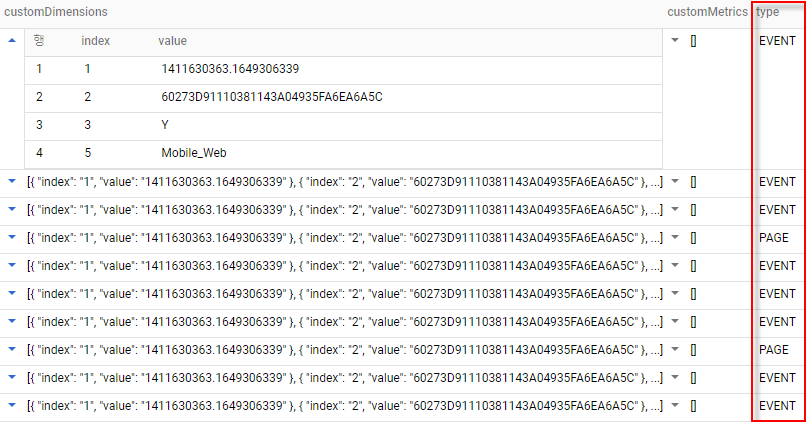Click the upper PAGE type cell
Image resolution: width=806 pixels, height=422 pixels.
pos(774,237)
